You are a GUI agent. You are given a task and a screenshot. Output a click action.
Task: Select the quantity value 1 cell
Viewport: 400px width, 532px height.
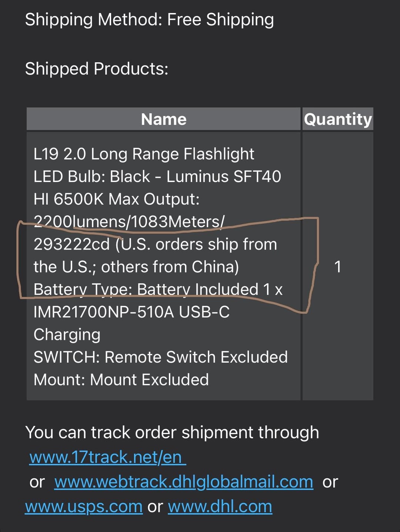337,267
